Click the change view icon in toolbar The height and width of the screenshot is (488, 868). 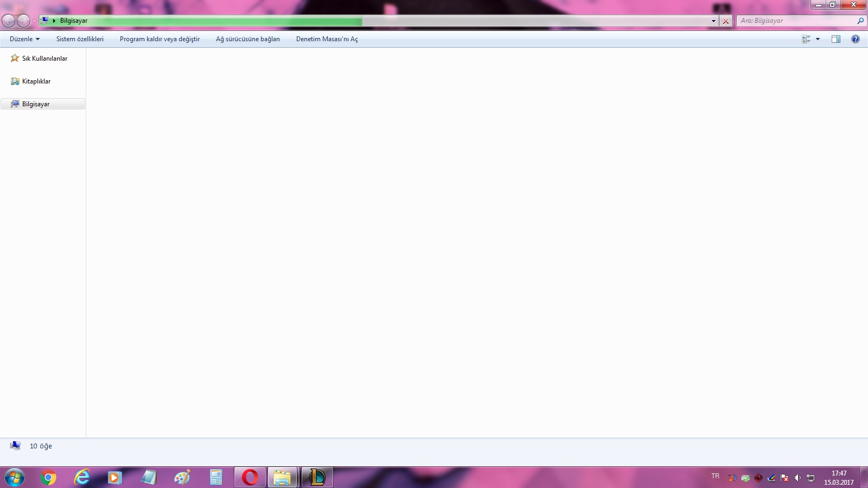[x=806, y=39]
